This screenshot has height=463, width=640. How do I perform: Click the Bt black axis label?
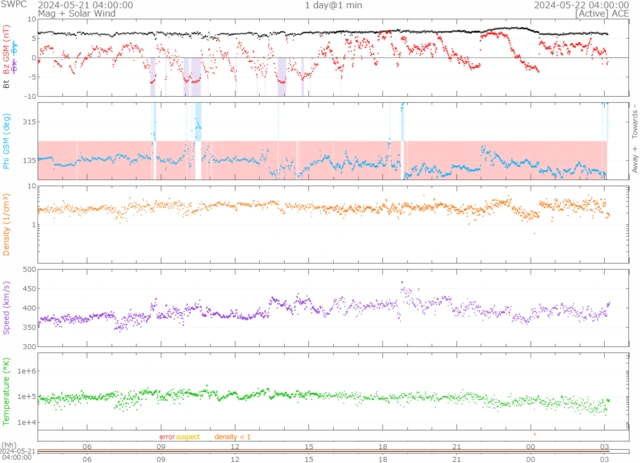click(x=7, y=85)
